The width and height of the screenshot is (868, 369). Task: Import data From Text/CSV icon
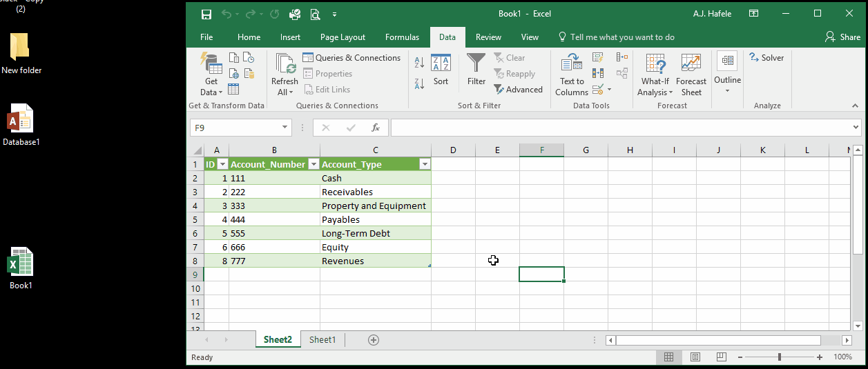click(233, 58)
